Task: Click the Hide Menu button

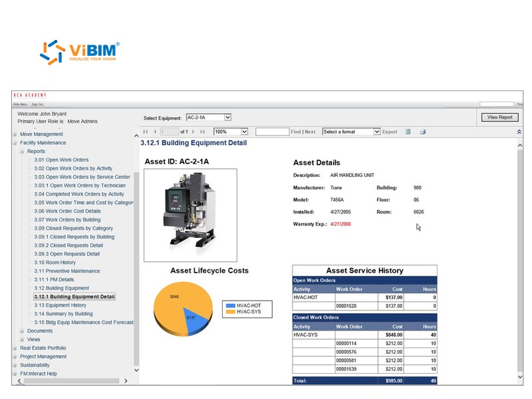Action: tap(21, 104)
